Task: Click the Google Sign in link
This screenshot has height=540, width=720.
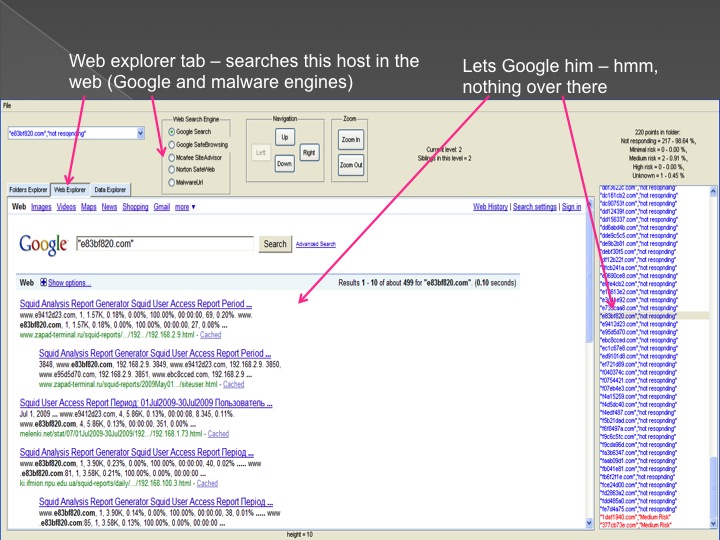Action: [572, 207]
